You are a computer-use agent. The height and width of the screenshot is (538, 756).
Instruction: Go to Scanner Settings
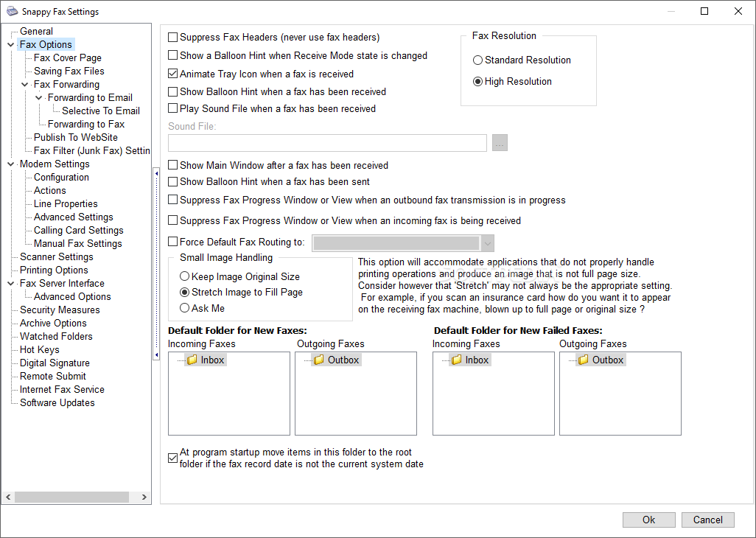tap(57, 256)
